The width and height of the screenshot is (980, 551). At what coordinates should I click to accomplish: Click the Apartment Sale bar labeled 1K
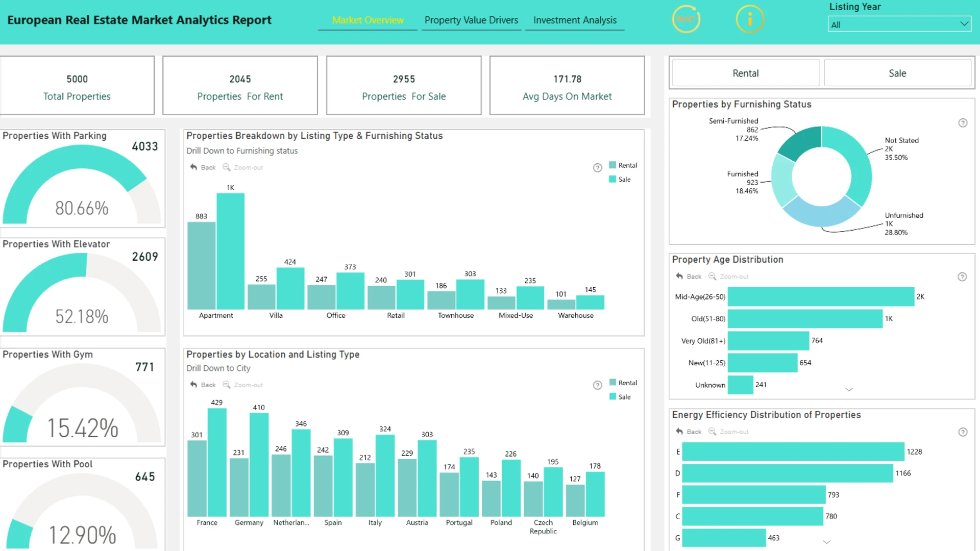(230, 251)
